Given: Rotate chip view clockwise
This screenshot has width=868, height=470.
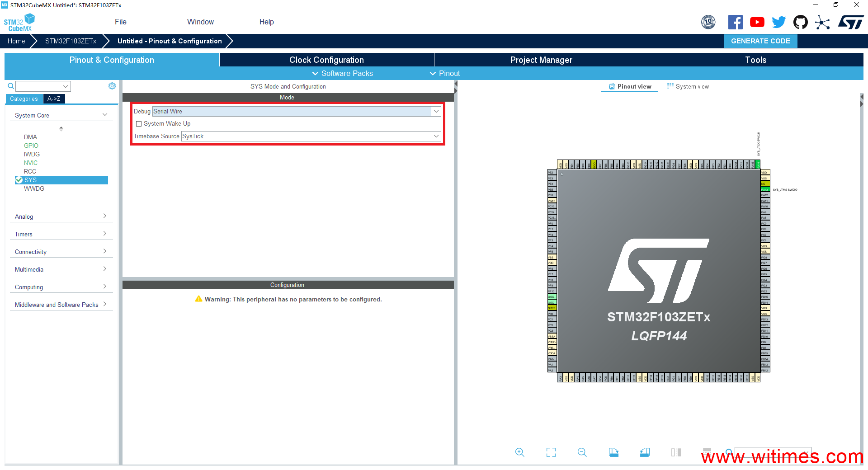Looking at the screenshot, I should [613, 452].
